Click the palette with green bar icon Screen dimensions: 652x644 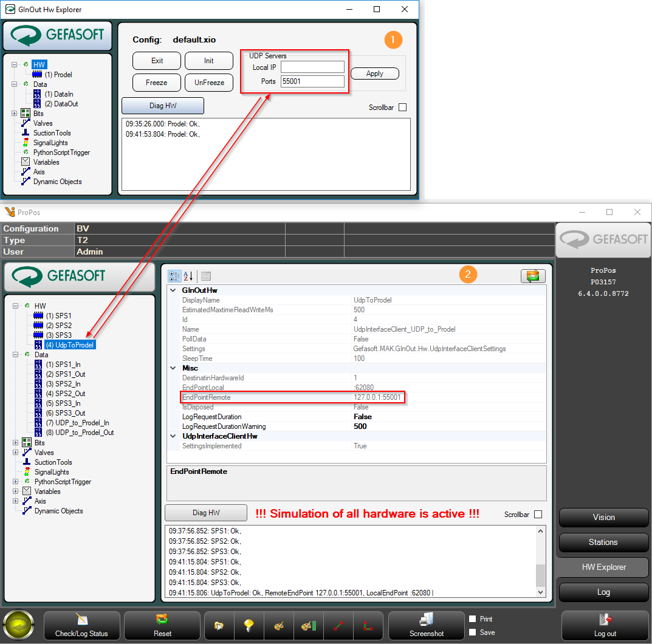pos(309,625)
